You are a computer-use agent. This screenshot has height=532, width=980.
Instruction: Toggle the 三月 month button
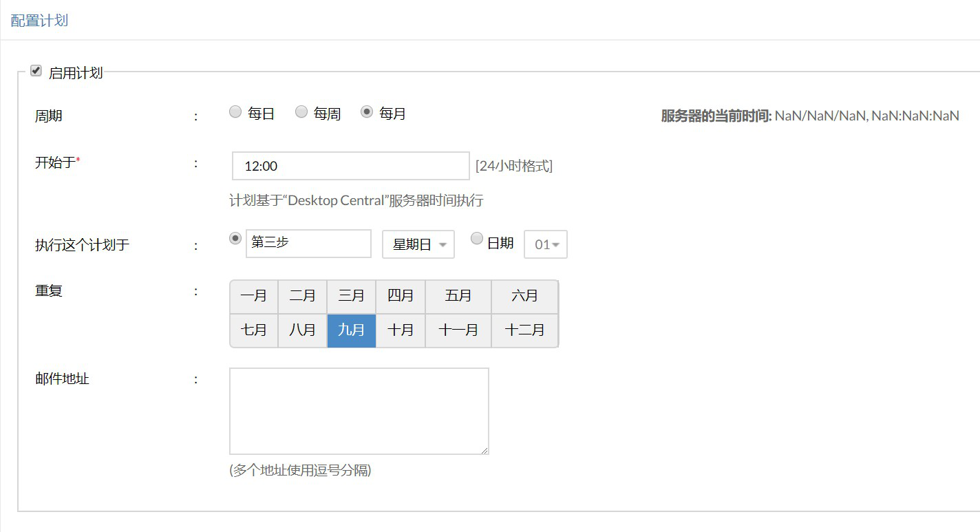tap(352, 297)
